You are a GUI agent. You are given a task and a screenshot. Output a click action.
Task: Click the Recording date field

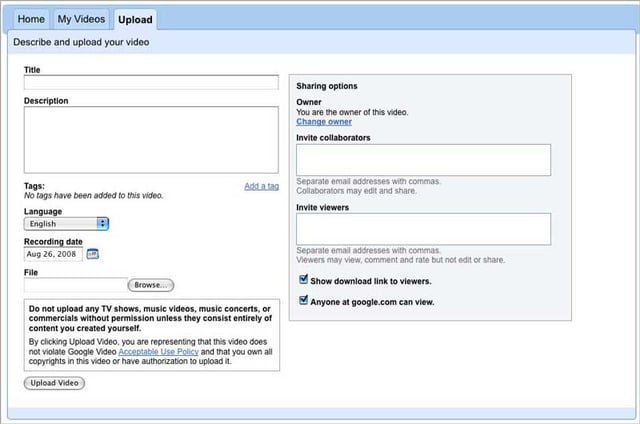click(x=53, y=254)
